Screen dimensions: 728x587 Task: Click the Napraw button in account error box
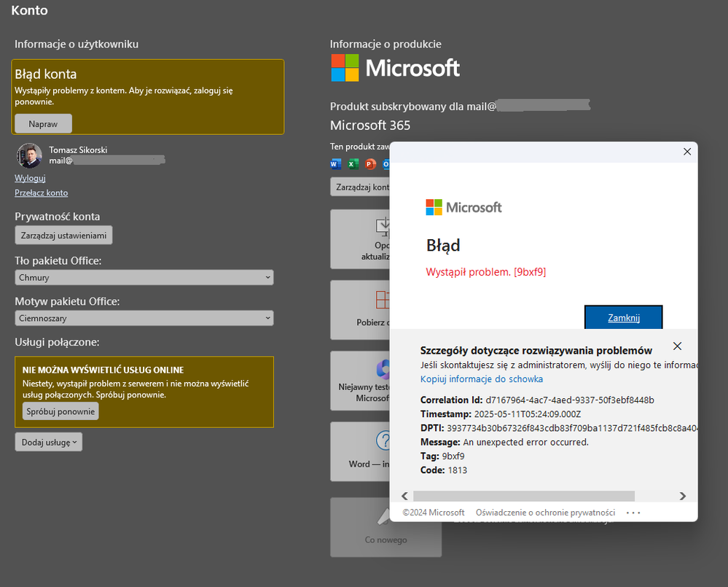[43, 123]
